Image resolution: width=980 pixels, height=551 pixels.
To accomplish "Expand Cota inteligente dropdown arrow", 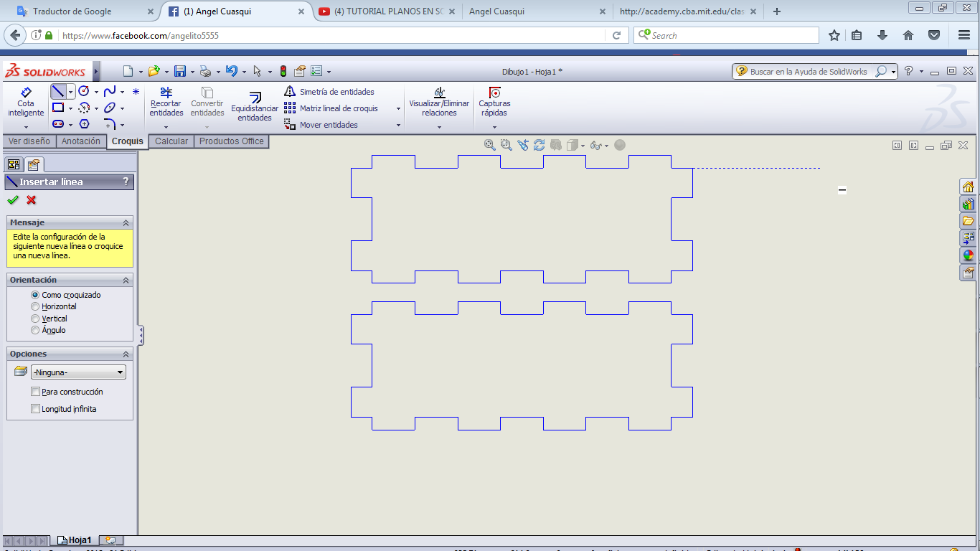I will (x=26, y=127).
